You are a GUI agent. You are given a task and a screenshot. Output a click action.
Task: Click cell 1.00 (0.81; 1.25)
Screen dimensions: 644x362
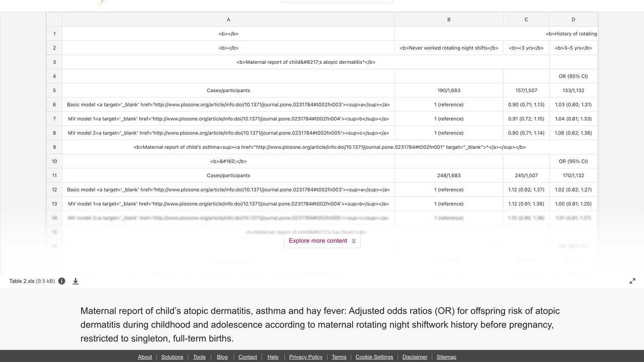point(573,204)
